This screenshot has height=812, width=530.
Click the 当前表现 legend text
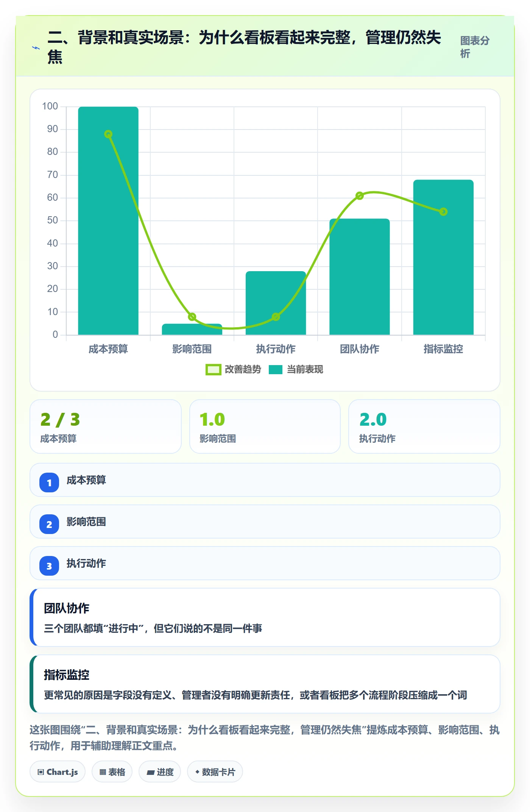click(x=305, y=370)
